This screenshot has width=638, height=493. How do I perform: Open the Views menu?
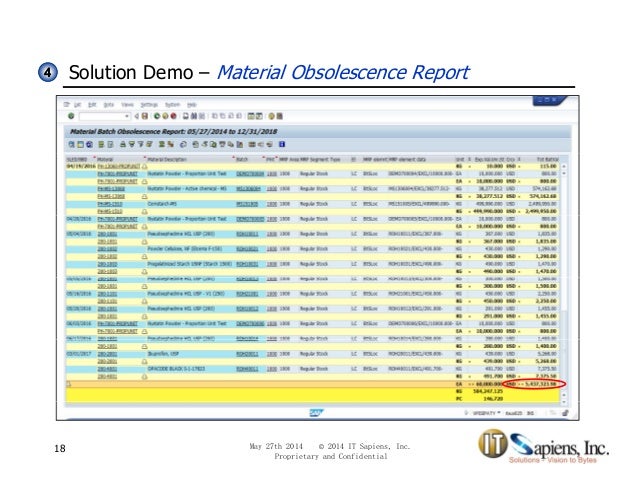click(127, 105)
